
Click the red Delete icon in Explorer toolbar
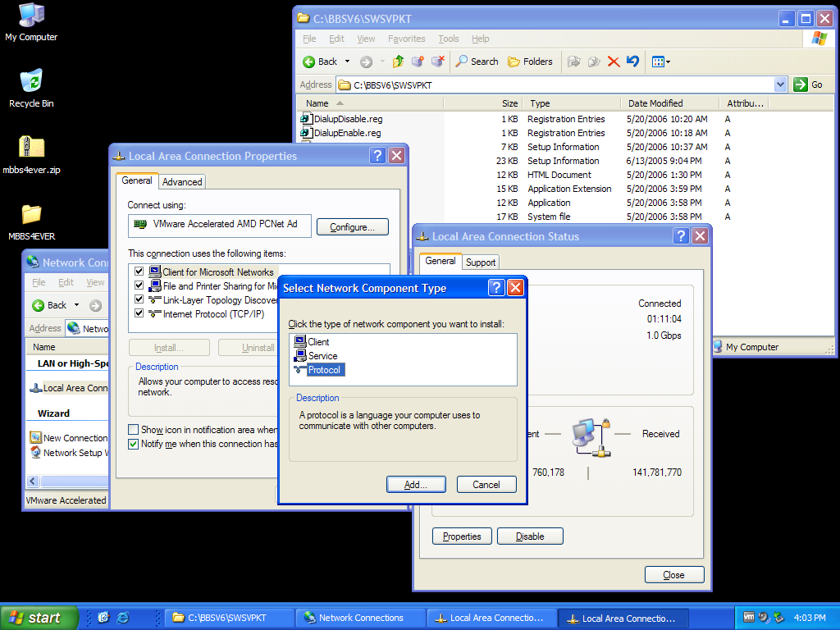[613, 62]
